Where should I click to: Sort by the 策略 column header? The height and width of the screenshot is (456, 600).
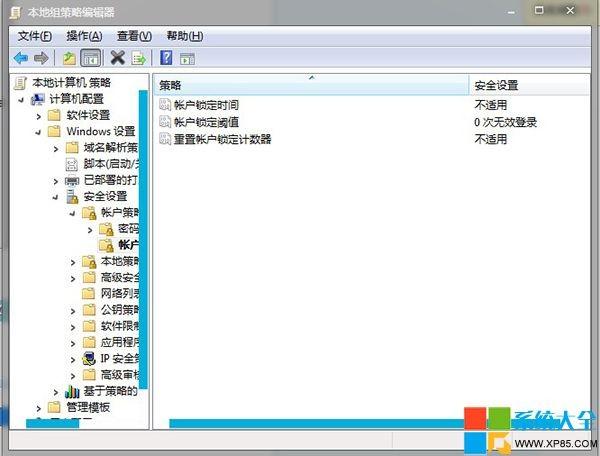(311, 85)
